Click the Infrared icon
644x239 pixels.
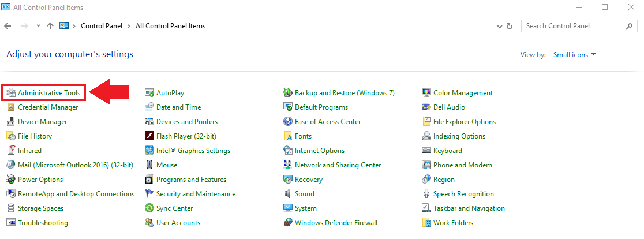point(11,150)
